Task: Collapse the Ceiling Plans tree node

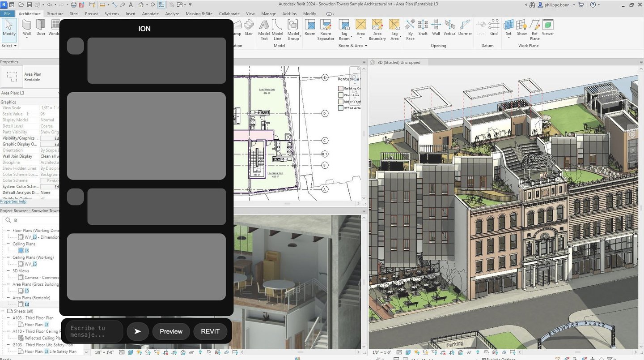Action: pos(8,244)
